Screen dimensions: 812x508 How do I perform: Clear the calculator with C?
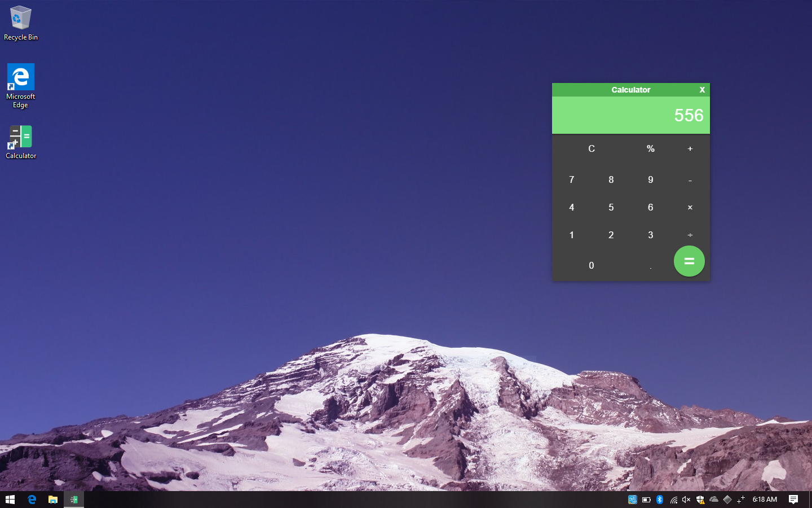click(592, 149)
